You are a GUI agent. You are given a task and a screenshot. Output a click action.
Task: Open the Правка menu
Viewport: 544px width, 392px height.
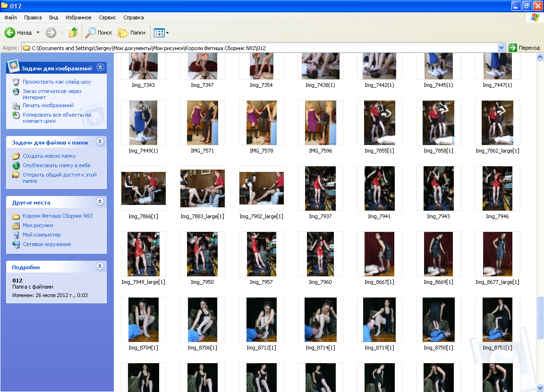33,17
